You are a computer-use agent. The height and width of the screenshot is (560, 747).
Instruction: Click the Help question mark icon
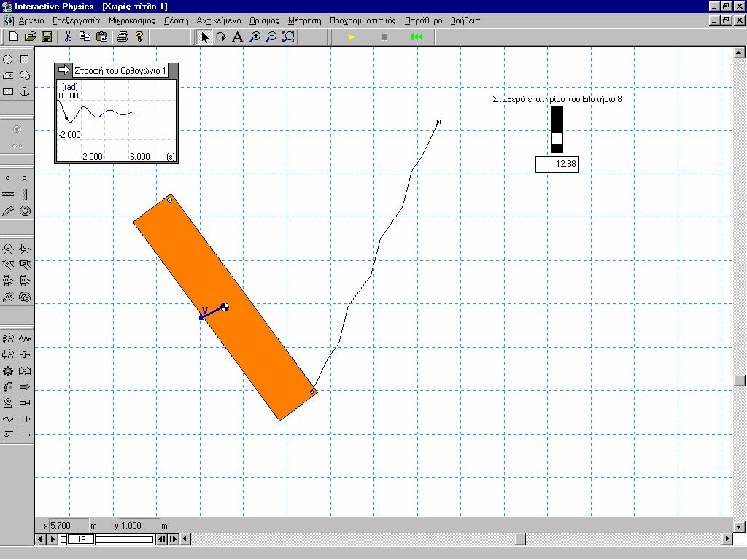[139, 36]
